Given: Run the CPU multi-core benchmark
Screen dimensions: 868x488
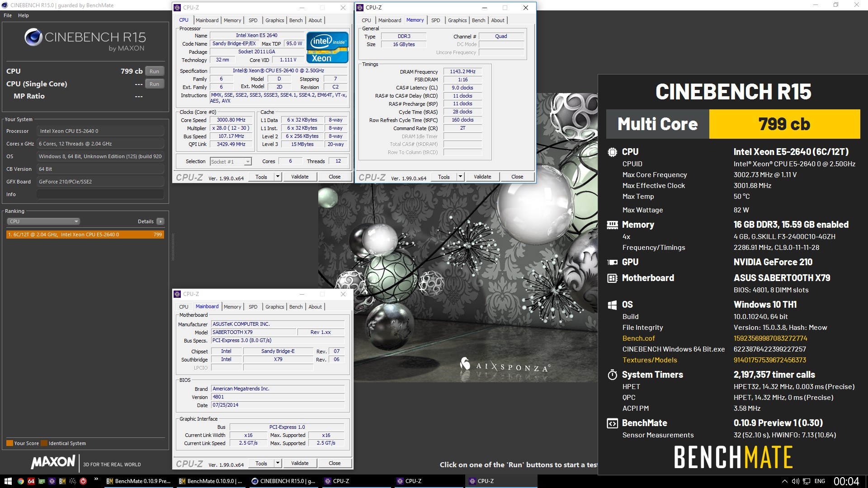Looking at the screenshot, I should [x=155, y=71].
